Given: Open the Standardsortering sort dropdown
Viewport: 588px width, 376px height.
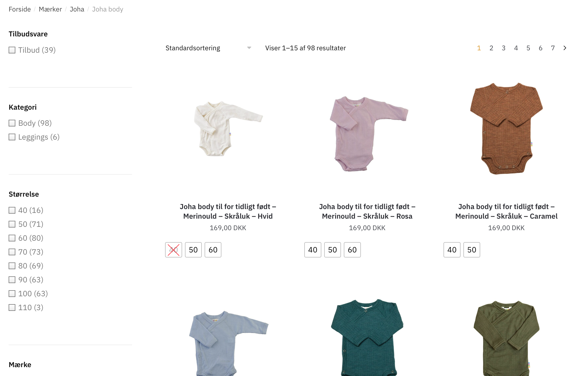Looking at the screenshot, I should 208,48.
